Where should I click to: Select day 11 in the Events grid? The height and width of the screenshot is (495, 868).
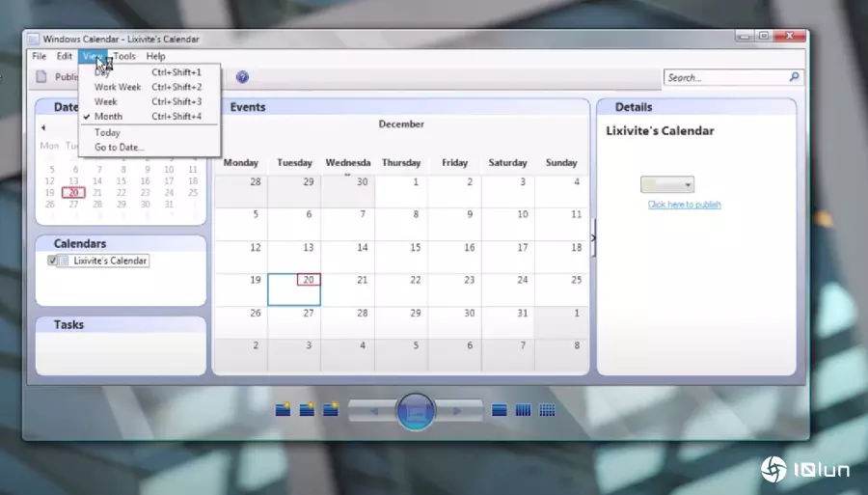pos(562,224)
